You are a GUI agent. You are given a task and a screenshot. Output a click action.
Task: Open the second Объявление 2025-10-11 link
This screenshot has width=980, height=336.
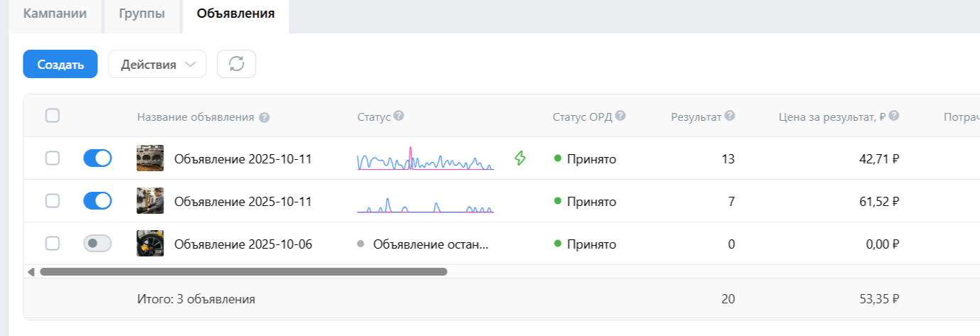tap(243, 202)
